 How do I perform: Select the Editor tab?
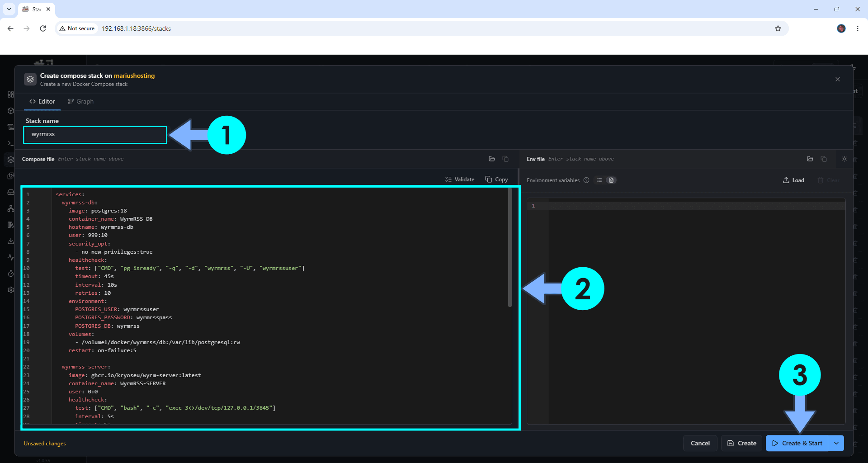(42, 102)
